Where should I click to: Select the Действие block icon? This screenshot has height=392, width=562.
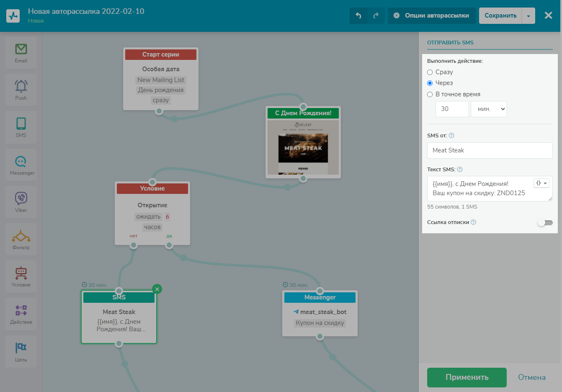click(21, 314)
